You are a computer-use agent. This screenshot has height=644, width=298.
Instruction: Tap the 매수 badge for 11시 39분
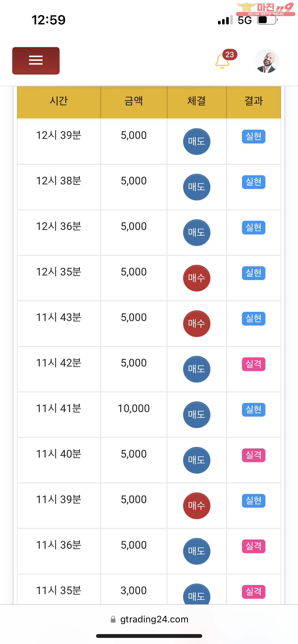point(197,506)
